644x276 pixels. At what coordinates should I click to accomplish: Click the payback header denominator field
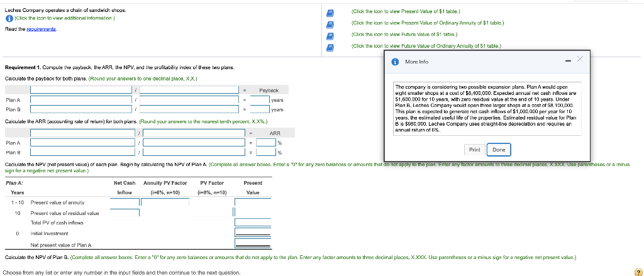(x=189, y=90)
